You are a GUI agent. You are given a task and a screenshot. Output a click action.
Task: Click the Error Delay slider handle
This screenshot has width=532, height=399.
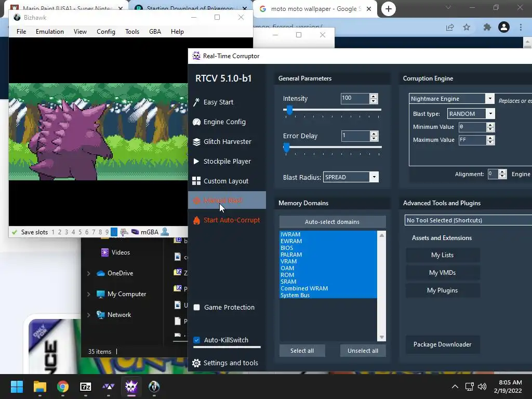[286, 148]
